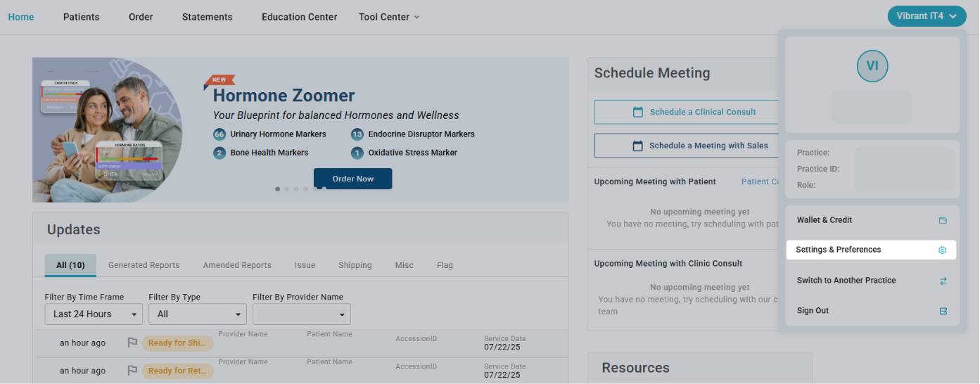Click the NEW ribbon badge above Hormone Zoomer
The width and height of the screenshot is (980, 384).
pyautogui.click(x=219, y=80)
